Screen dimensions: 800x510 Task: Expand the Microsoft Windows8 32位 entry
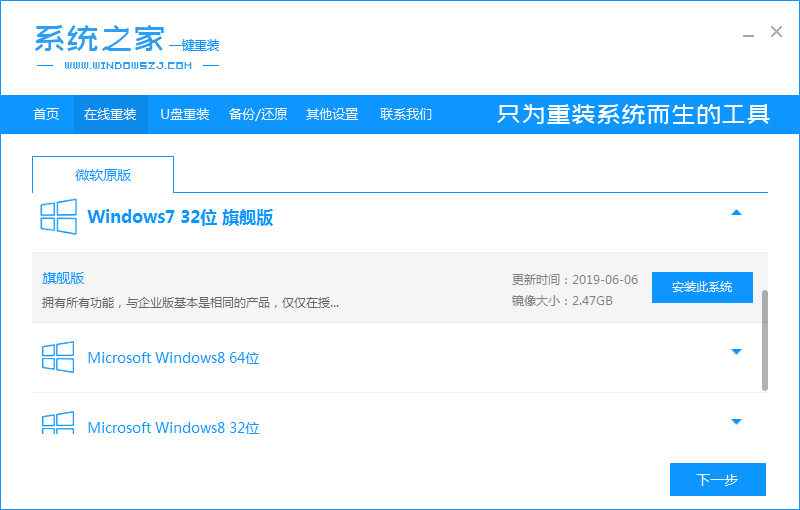(736, 421)
